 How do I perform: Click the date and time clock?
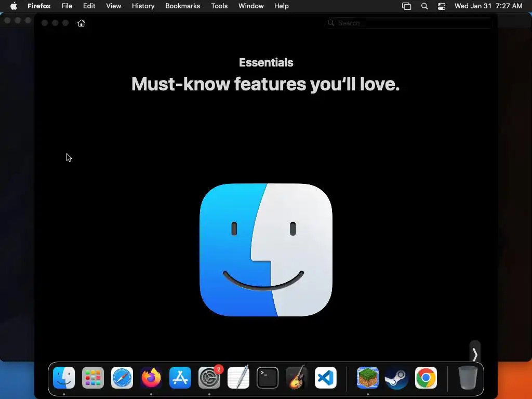coord(488,6)
